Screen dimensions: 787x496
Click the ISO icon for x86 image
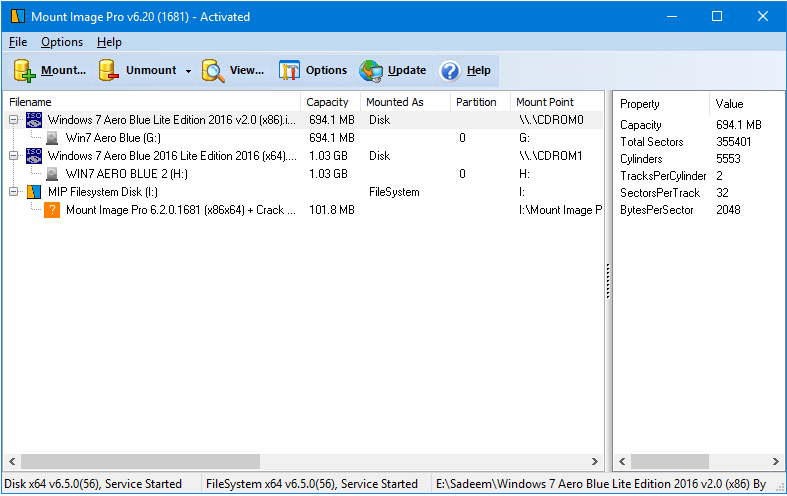pos(34,120)
